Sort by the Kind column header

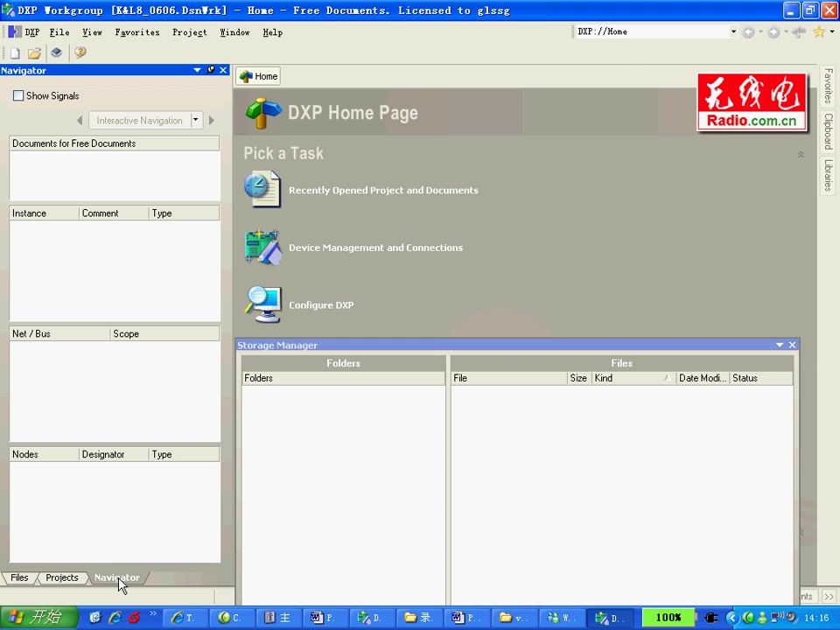pos(633,378)
